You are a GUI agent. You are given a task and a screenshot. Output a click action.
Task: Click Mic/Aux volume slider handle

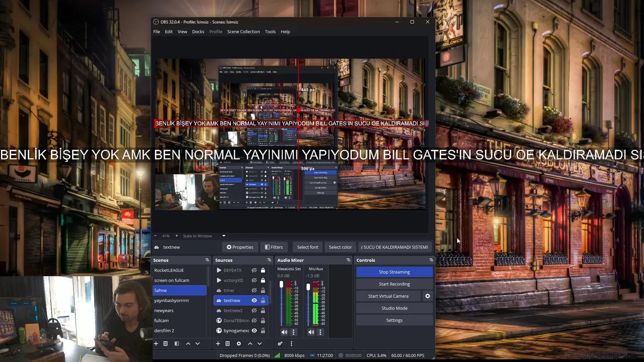(308, 287)
